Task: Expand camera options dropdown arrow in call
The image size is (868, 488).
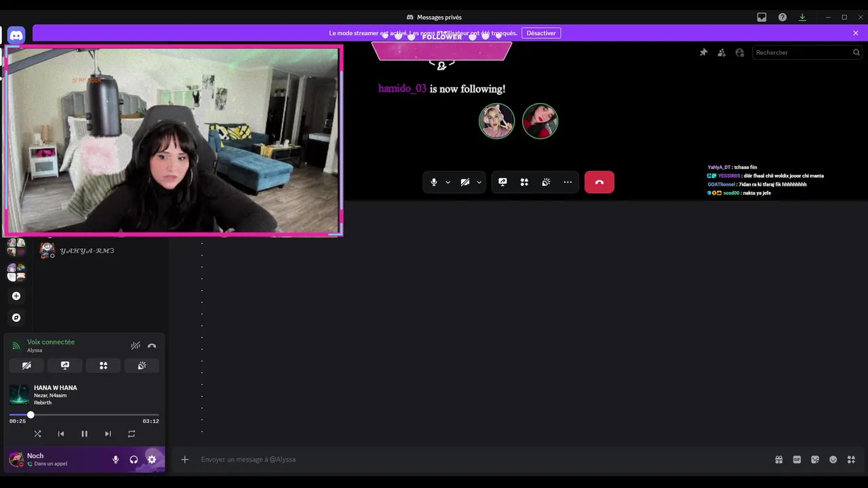Action: 479,182
